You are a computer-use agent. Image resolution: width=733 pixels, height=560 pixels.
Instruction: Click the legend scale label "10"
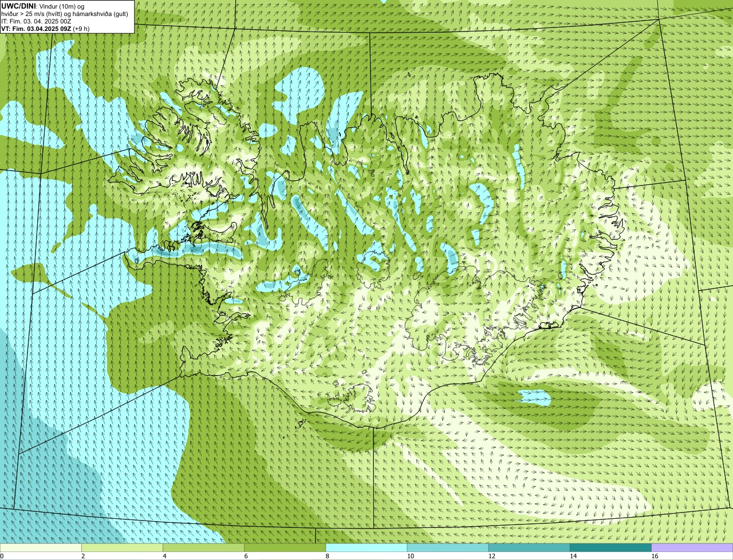click(410, 556)
